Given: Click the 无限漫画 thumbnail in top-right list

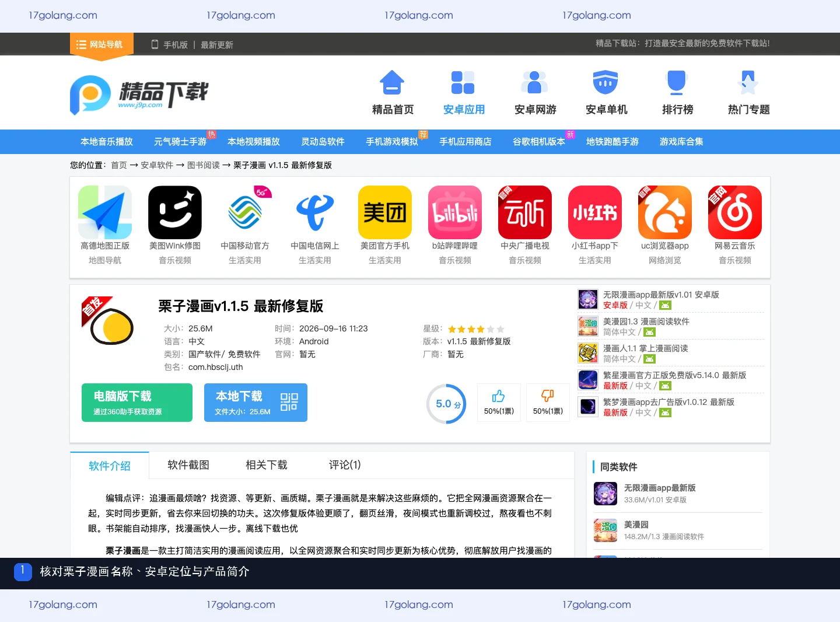Looking at the screenshot, I should coord(588,299).
